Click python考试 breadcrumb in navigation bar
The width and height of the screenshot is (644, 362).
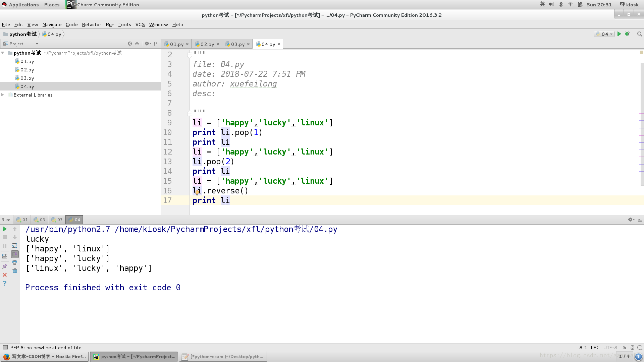(x=20, y=34)
